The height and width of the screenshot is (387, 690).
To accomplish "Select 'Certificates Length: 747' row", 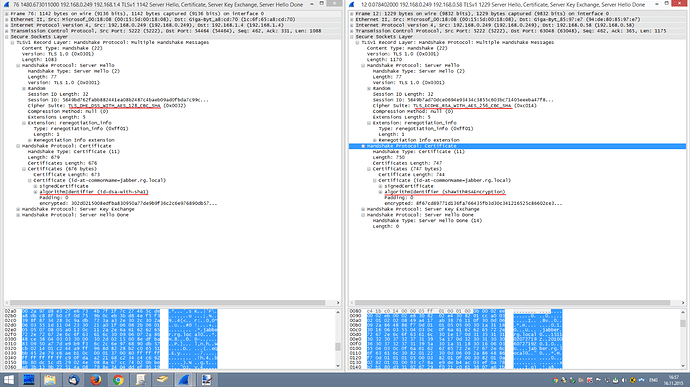I will coord(407,163).
